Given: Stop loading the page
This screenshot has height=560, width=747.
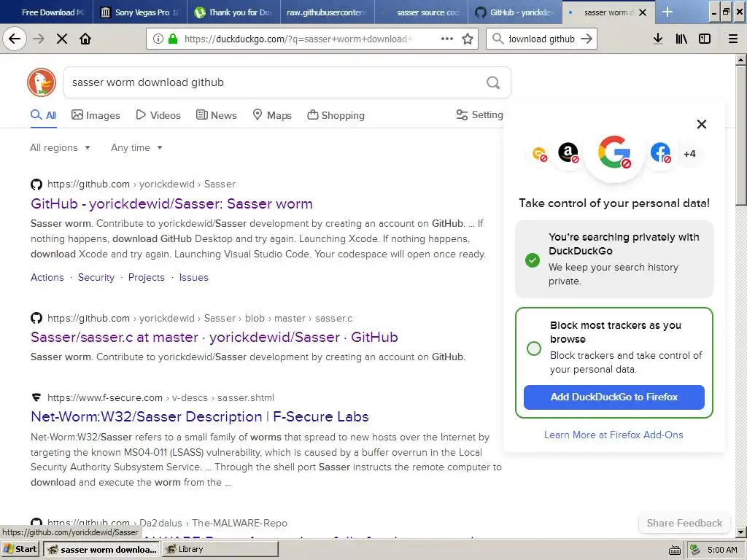Looking at the screenshot, I should click(x=62, y=39).
